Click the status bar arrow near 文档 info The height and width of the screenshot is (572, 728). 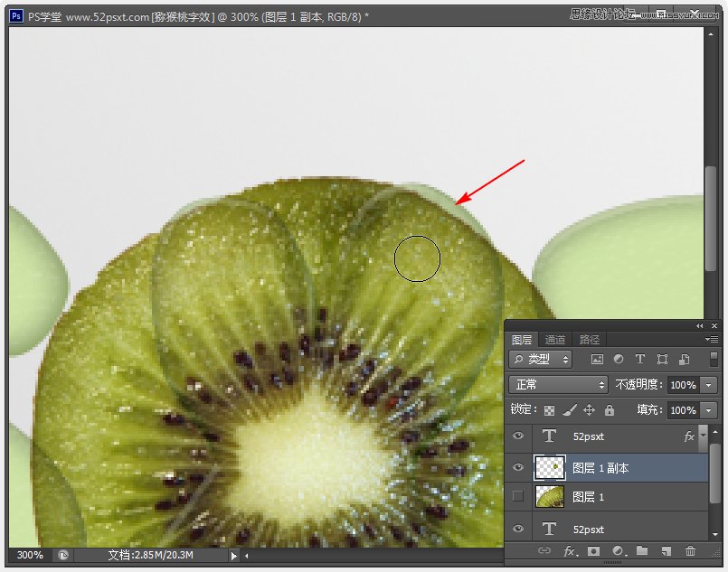pyautogui.click(x=233, y=558)
